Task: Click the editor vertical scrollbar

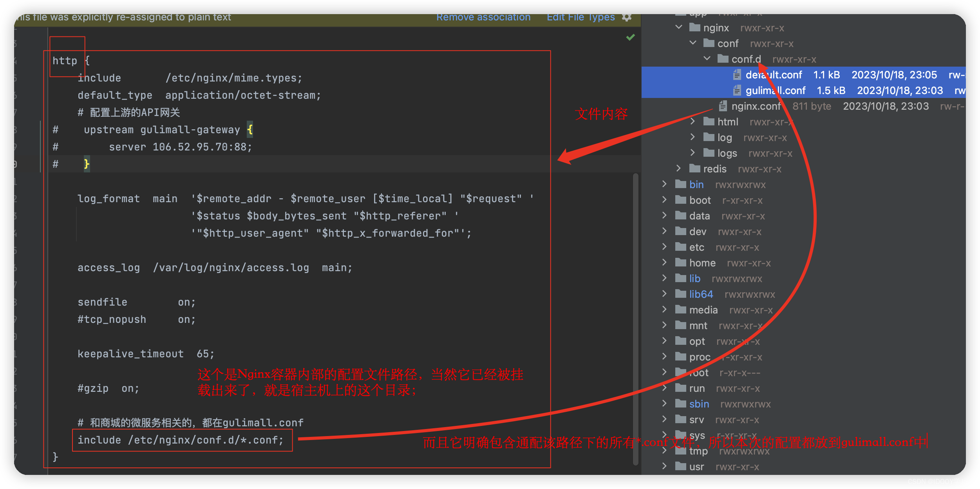Action: 636,319
